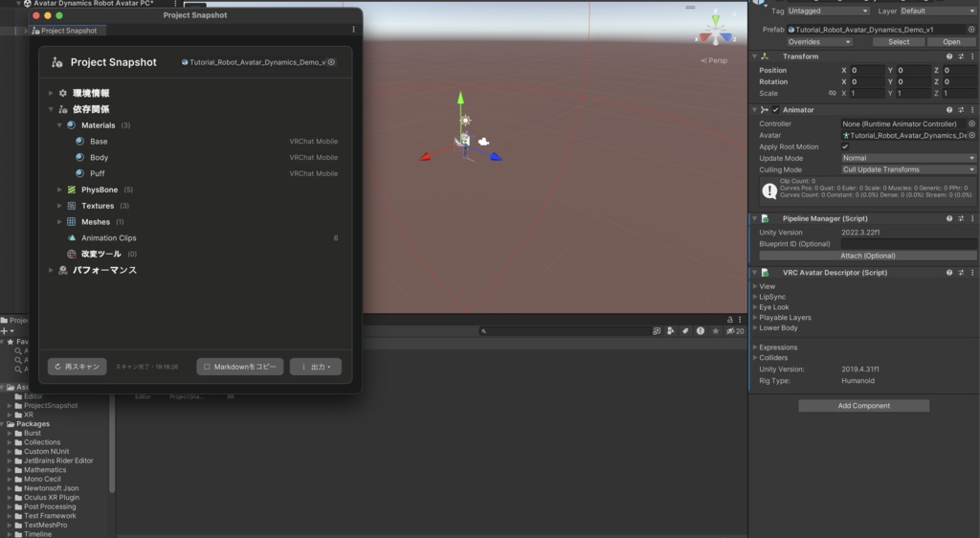Open Project Snapshot window kebab menu
980x538 pixels.
coord(354,30)
